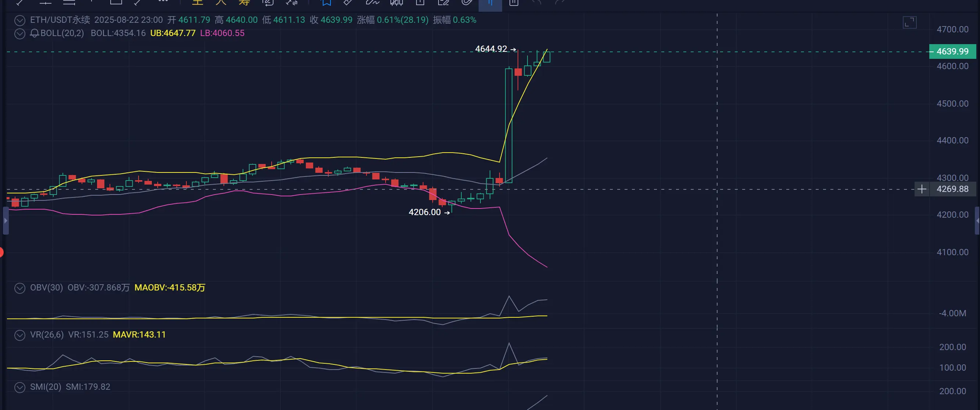The height and width of the screenshot is (410, 980).
Task: Collapse the SMI(20) indicator panel
Action: coord(20,387)
